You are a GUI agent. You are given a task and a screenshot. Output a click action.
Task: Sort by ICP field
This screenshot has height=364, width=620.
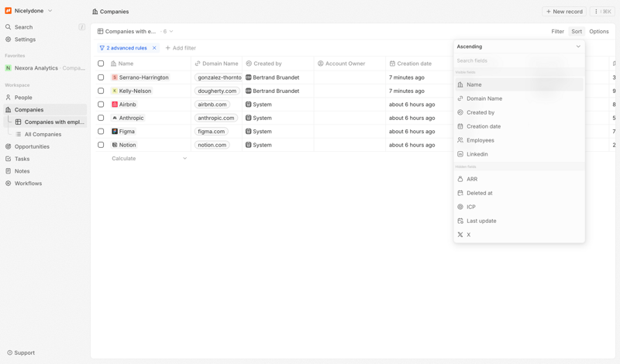click(x=518, y=207)
